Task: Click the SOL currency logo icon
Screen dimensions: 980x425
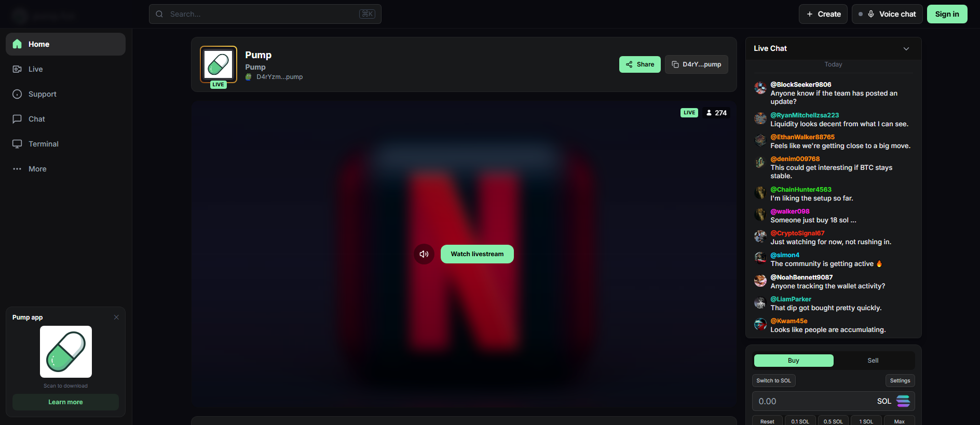Action: click(x=903, y=401)
